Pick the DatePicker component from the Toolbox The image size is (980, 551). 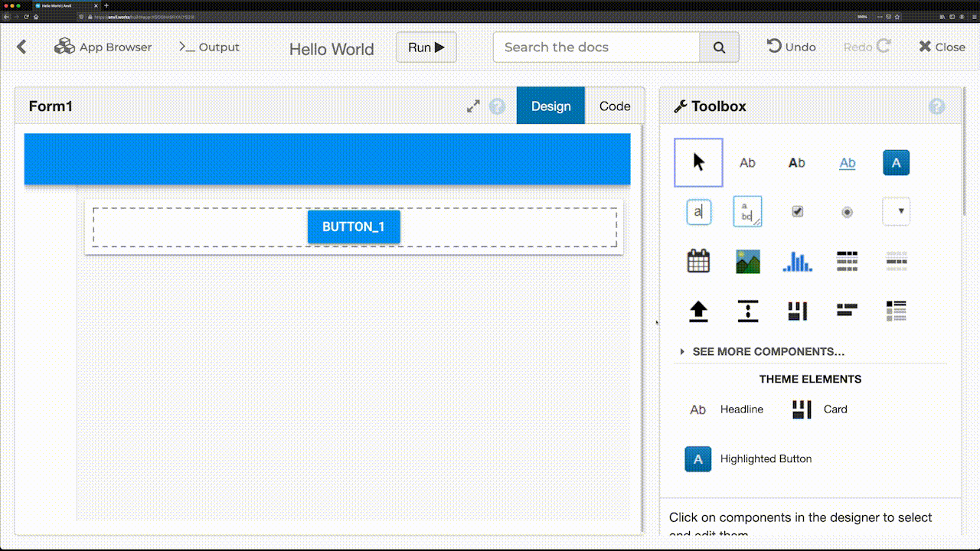coord(697,260)
